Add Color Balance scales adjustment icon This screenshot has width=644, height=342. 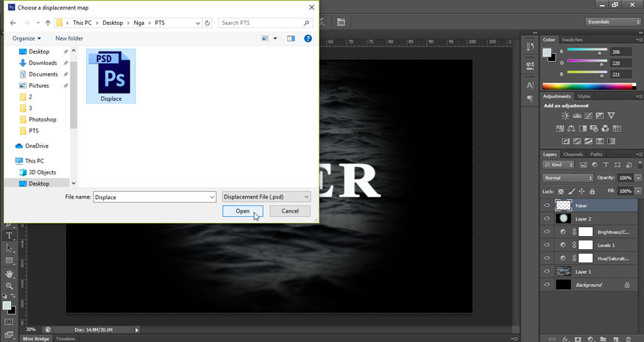point(571,129)
